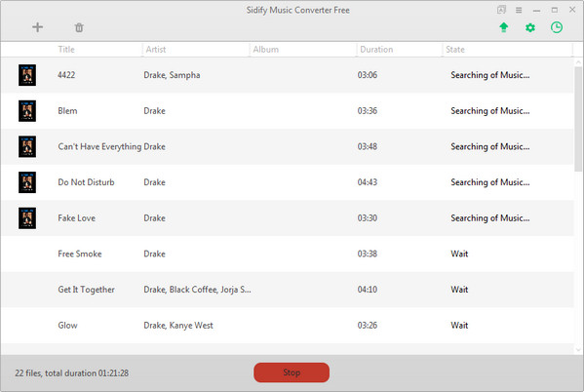Viewport: 584px width, 392px height.
Task: Click the plus icon to add music
Action: 37,27
